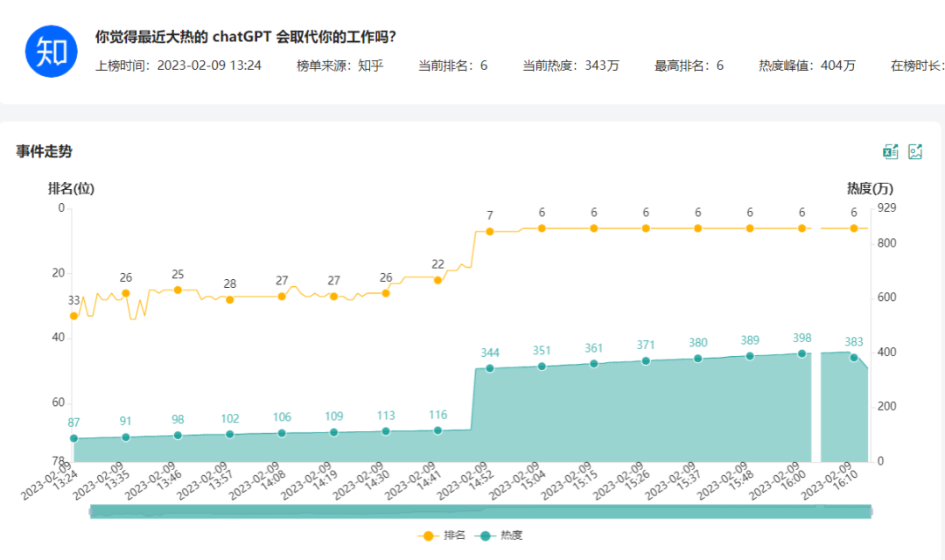Click the orange rank point labeled 33

pyautogui.click(x=73, y=316)
